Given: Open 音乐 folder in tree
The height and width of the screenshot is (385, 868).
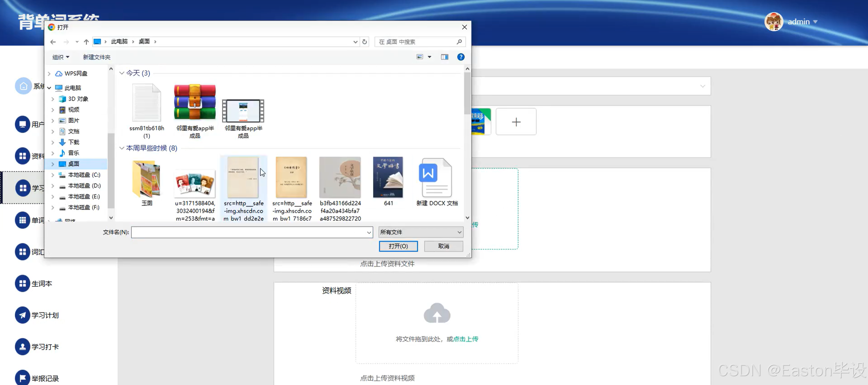Looking at the screenshot, I should click(73, 153).
